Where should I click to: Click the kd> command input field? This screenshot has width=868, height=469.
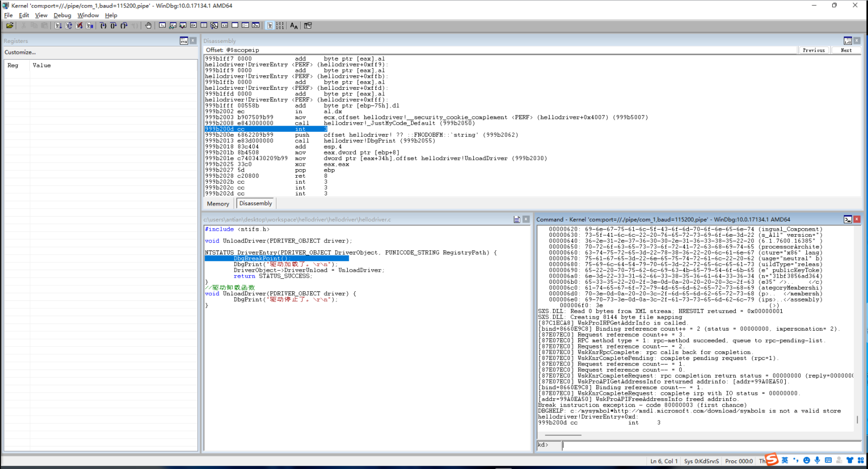point(712,445)
